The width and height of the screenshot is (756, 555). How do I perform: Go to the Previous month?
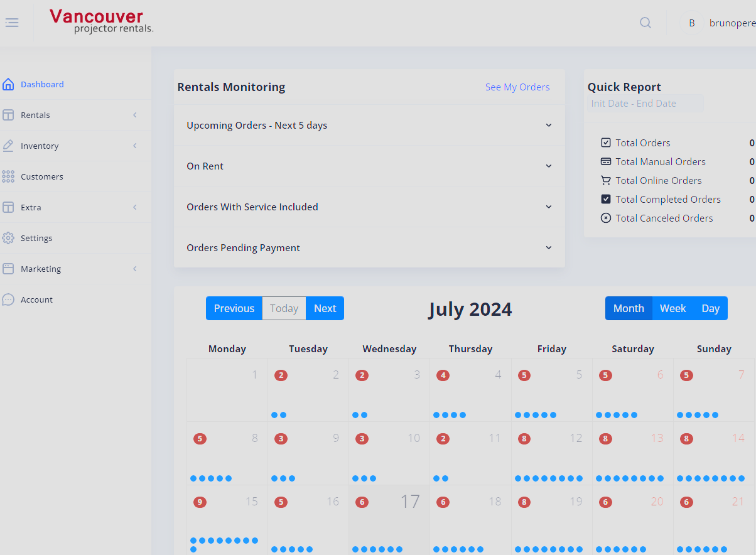tap(234, 308)
